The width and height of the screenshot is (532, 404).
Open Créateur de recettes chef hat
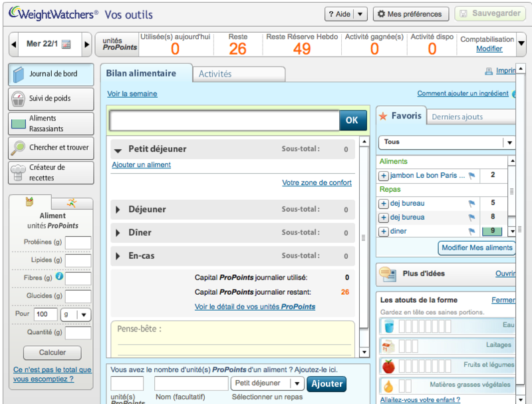(51, 172)
